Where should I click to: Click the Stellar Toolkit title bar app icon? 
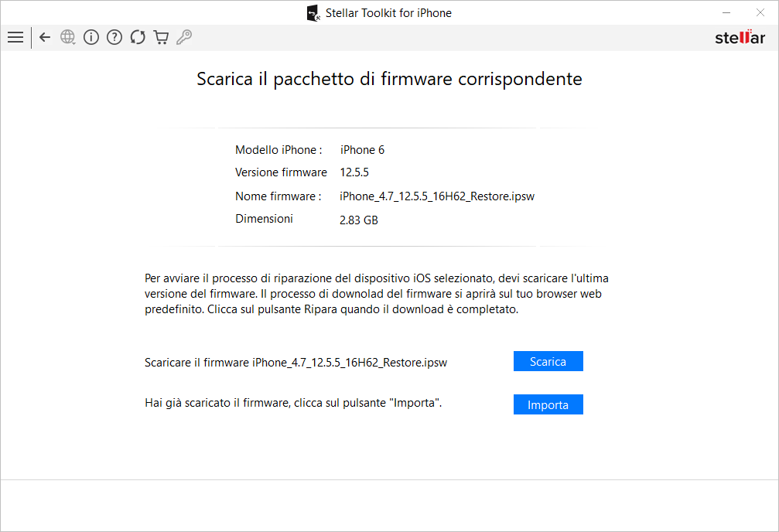point(313,13)
